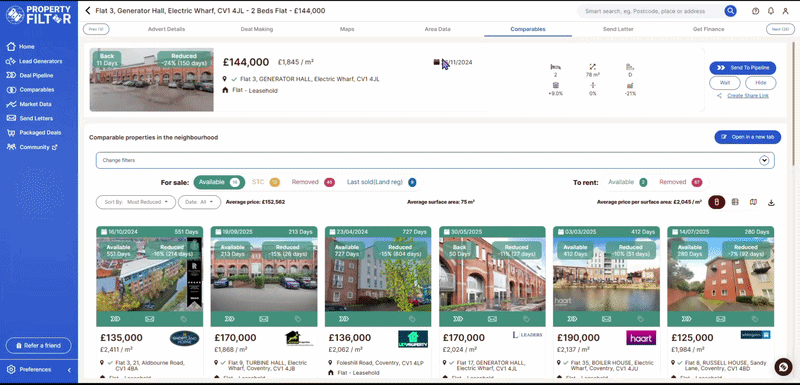Open Sort By Most Reduced dropdown
The width and height of the screenshot is (800, 385).
(136, 202)
